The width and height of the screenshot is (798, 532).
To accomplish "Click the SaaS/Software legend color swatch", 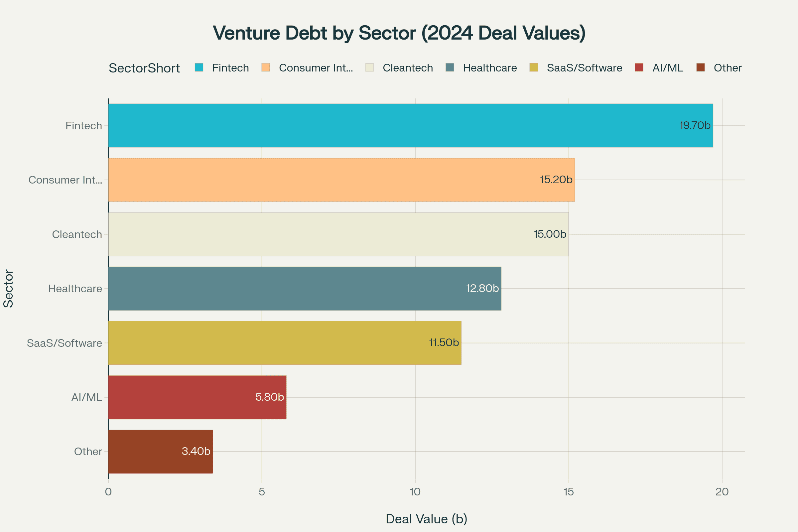I will click(x=534, y=67).
